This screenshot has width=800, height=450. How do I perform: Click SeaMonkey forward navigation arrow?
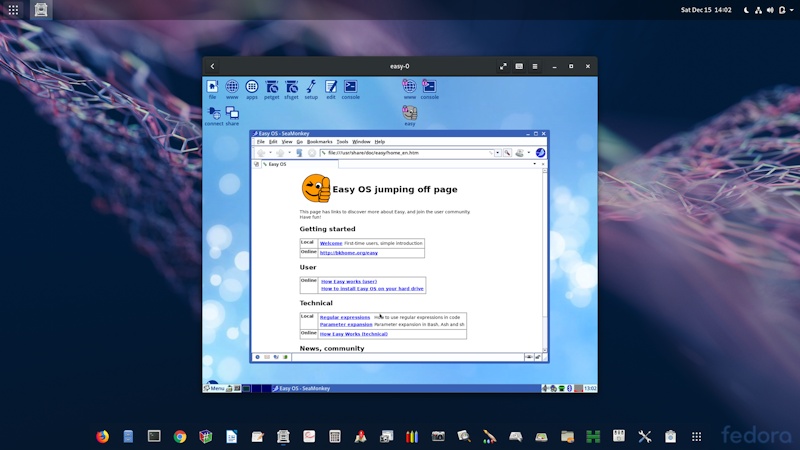click(280, 153)
